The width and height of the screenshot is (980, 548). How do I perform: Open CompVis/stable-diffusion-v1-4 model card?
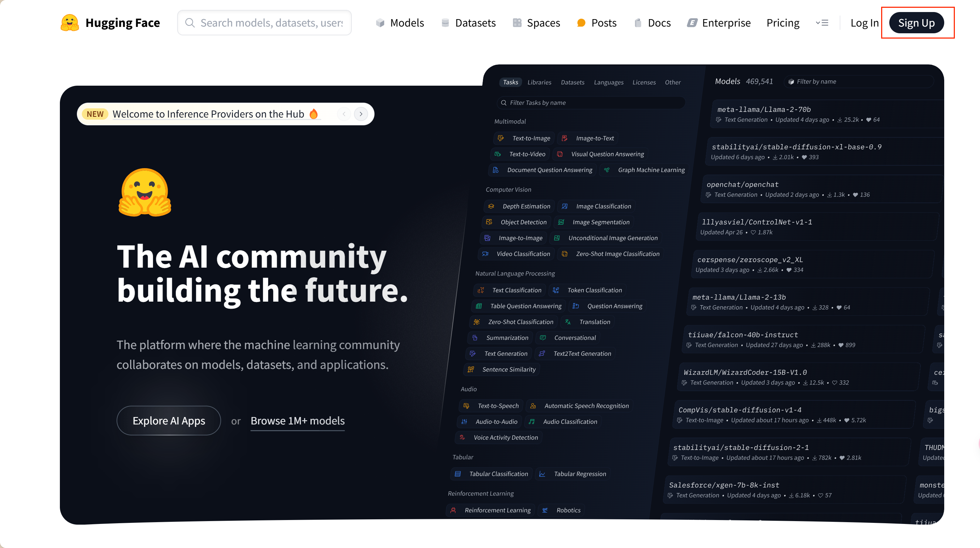click(794, 415)
